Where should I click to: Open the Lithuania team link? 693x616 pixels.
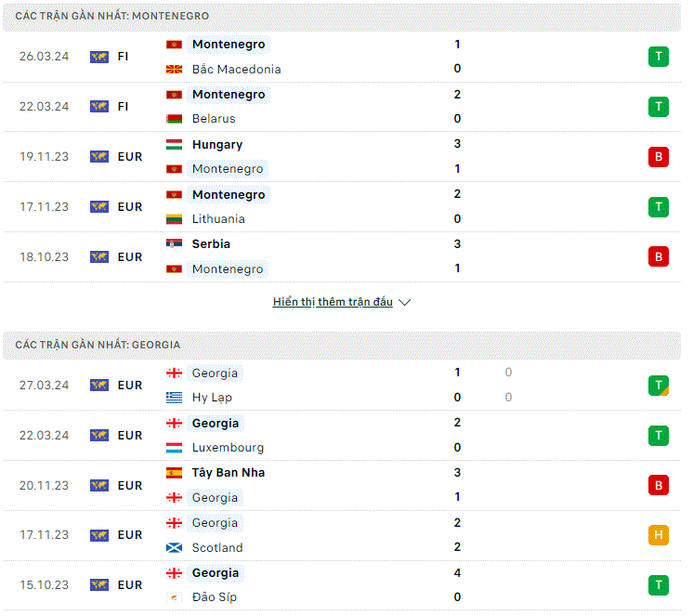click(x=218, y=219)
